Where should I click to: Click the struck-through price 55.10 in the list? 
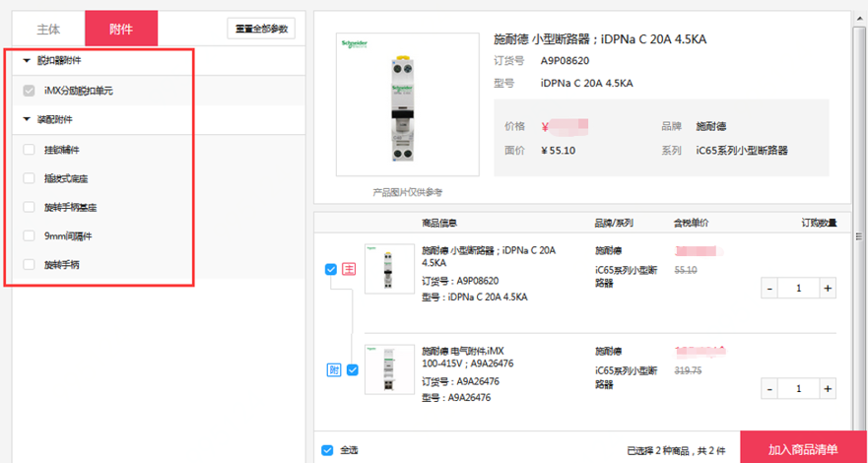686,270
